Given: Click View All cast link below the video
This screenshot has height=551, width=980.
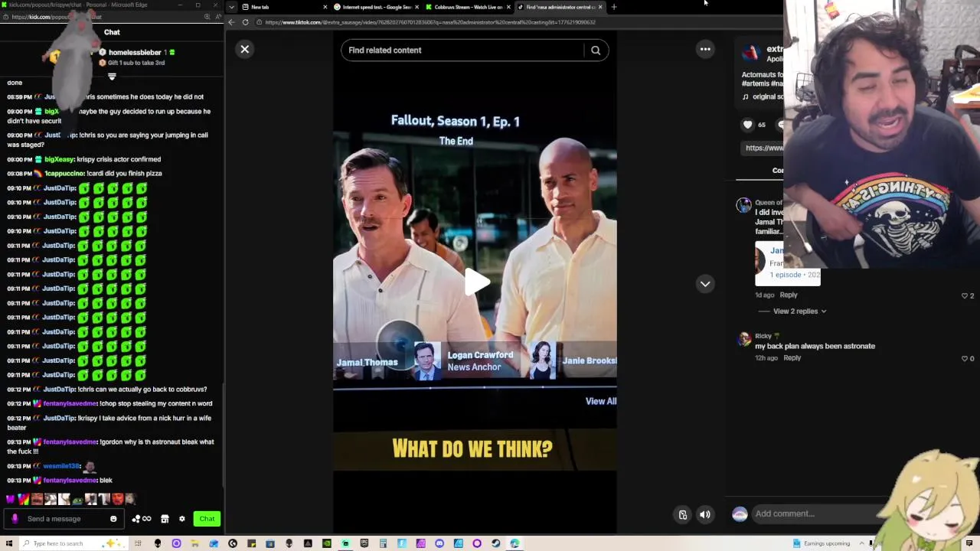Looking at the screenshot, I should click(x=601, y=401).
